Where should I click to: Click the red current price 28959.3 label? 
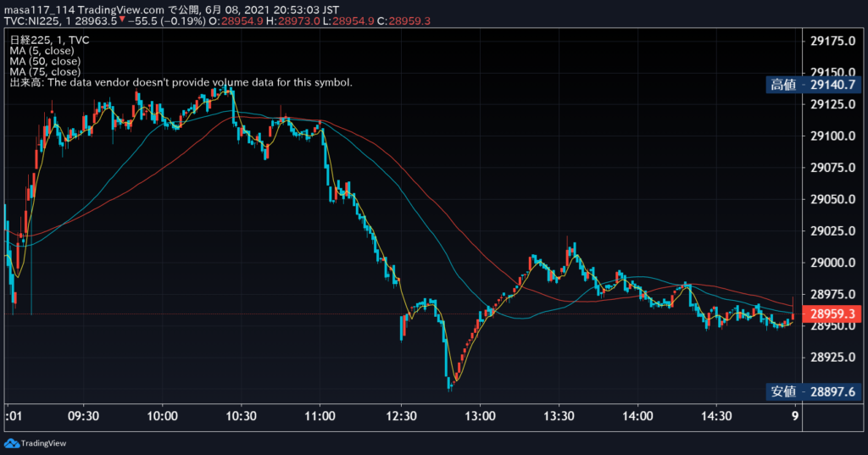pos(832,314)
